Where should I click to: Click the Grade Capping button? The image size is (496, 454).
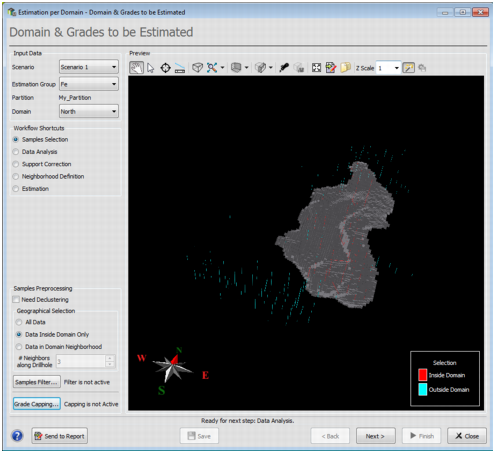tap(37, 404)
